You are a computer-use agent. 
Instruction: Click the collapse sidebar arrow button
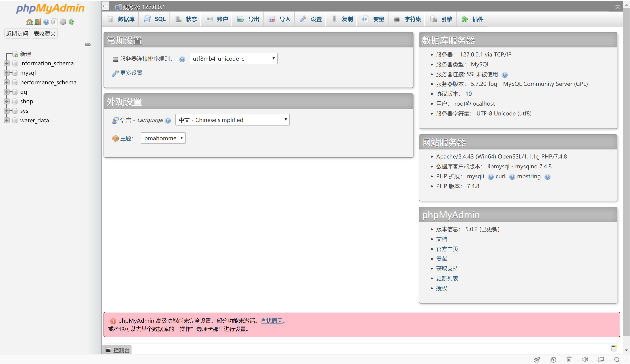coord(105,6)
